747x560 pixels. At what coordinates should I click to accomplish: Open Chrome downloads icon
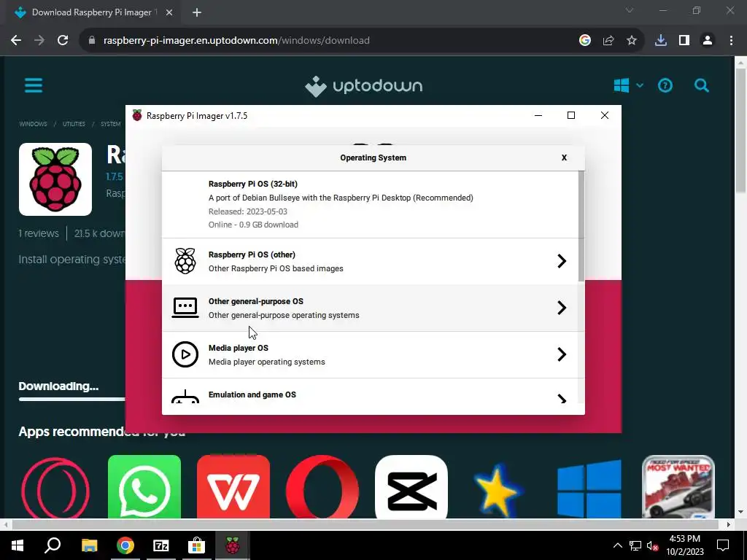(661, 41)
